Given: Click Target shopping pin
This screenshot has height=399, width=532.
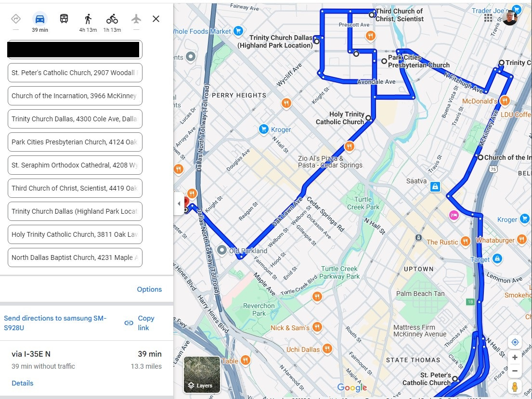Looking at the screenshot, I should (497, 258).
